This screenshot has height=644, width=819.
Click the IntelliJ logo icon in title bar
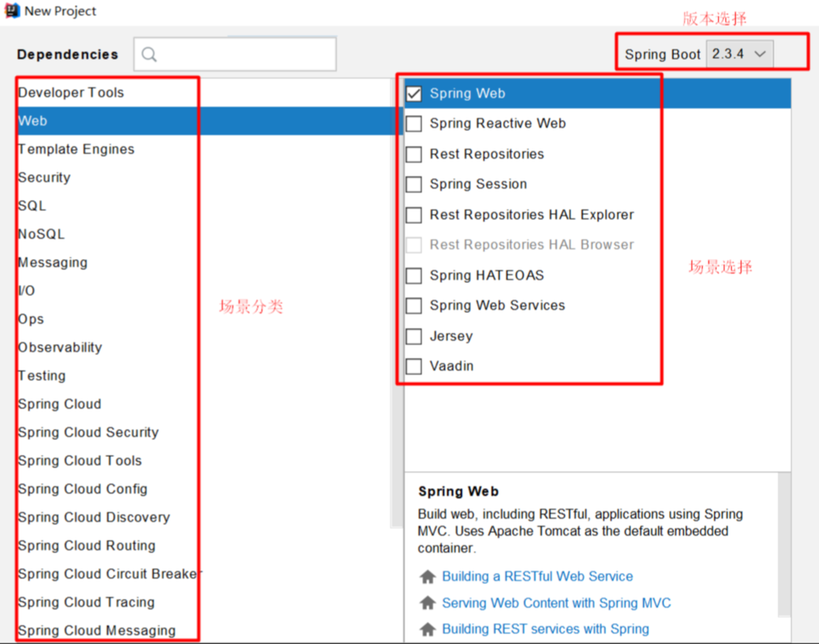tap(11, 11)
